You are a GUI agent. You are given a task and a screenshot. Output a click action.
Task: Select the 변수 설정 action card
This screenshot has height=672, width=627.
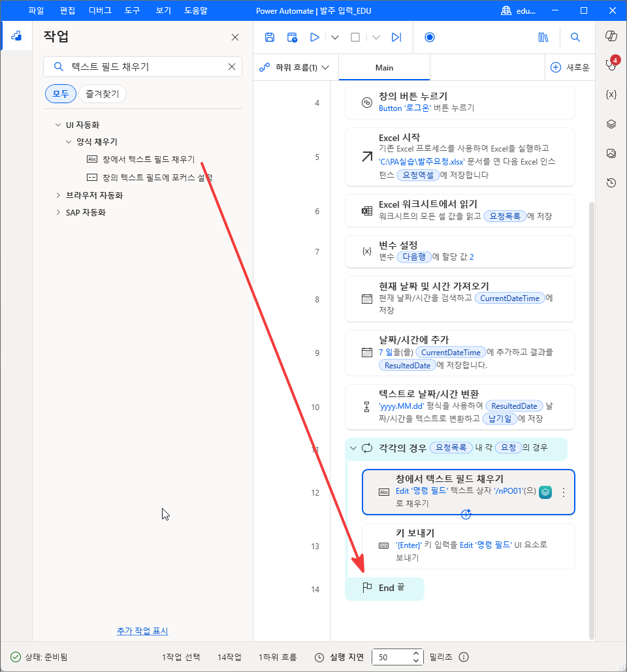tap(459, 251)
